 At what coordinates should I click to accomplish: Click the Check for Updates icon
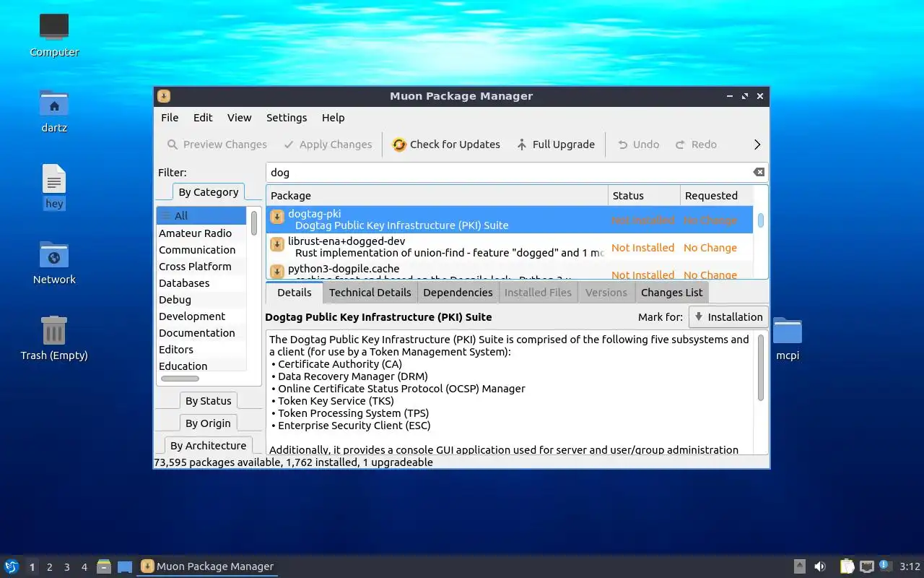tap(399, 144)
